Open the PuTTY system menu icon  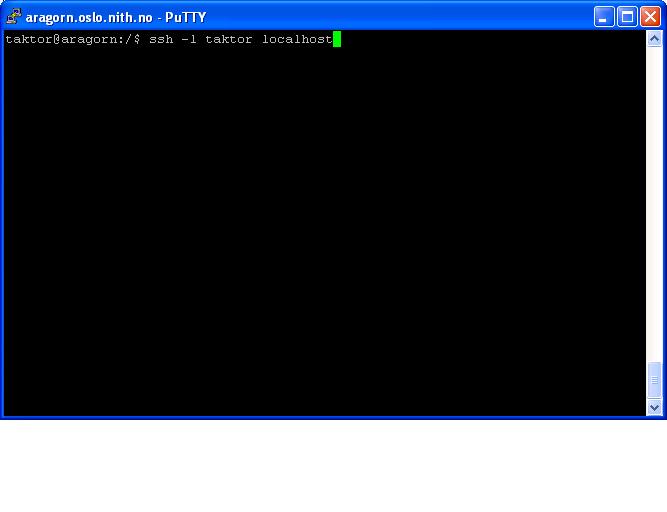point(14,17)
